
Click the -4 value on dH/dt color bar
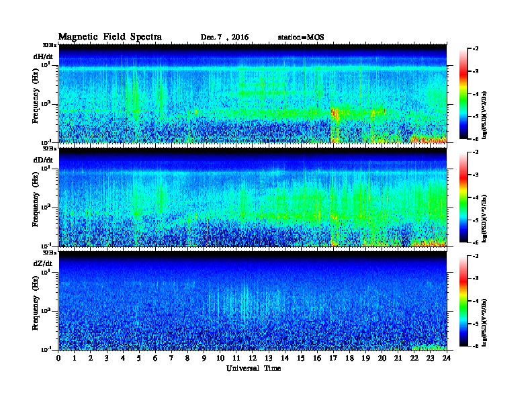(476, 94)
